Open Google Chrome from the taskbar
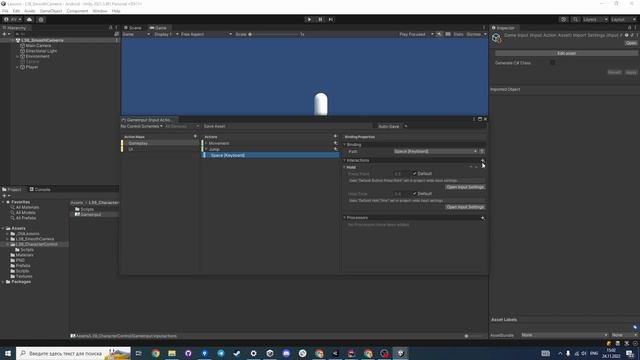 tap(156, 353)
